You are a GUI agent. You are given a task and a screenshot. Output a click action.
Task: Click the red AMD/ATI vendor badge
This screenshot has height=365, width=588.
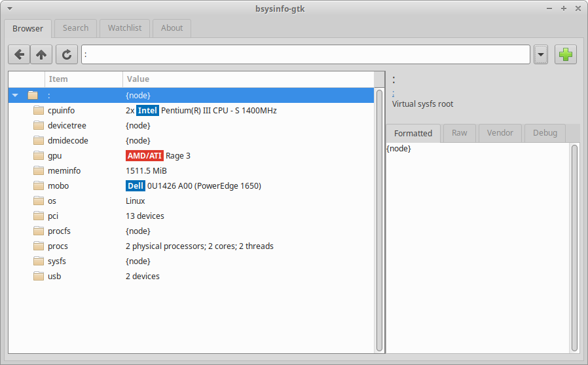144,155
